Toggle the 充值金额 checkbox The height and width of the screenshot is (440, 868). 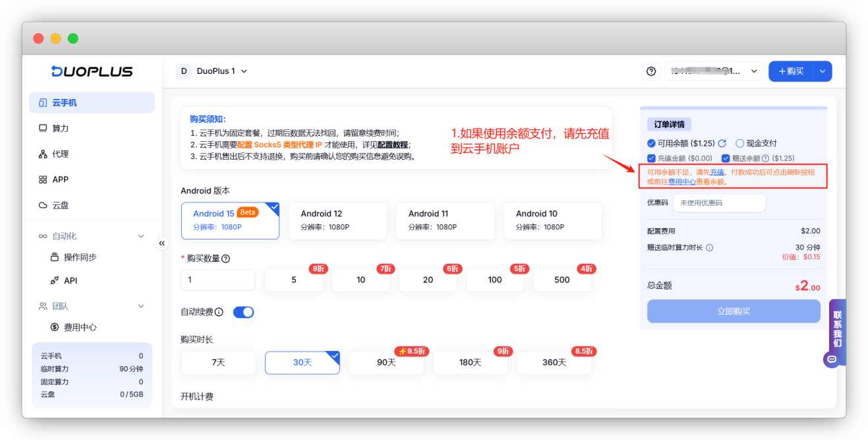[x=652, y=158]
